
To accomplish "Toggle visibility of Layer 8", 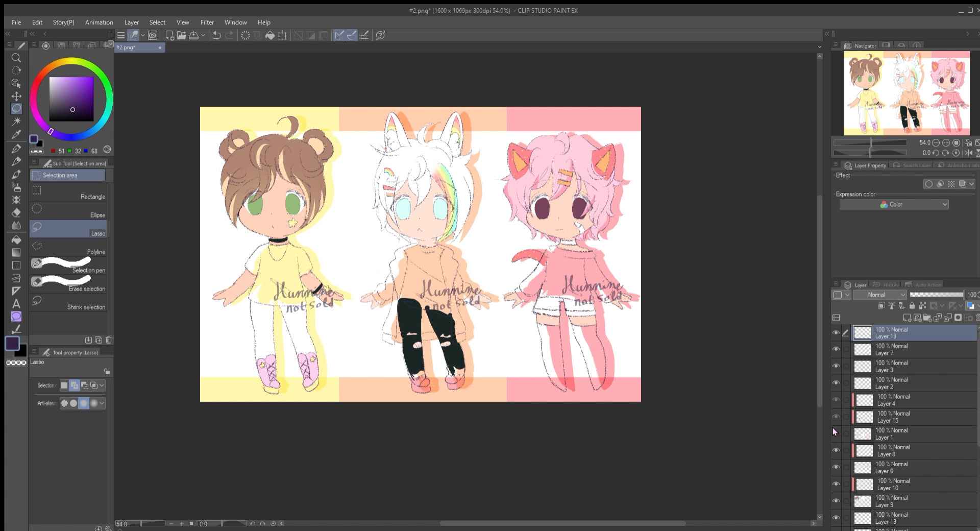I will [x=836, y=450].
